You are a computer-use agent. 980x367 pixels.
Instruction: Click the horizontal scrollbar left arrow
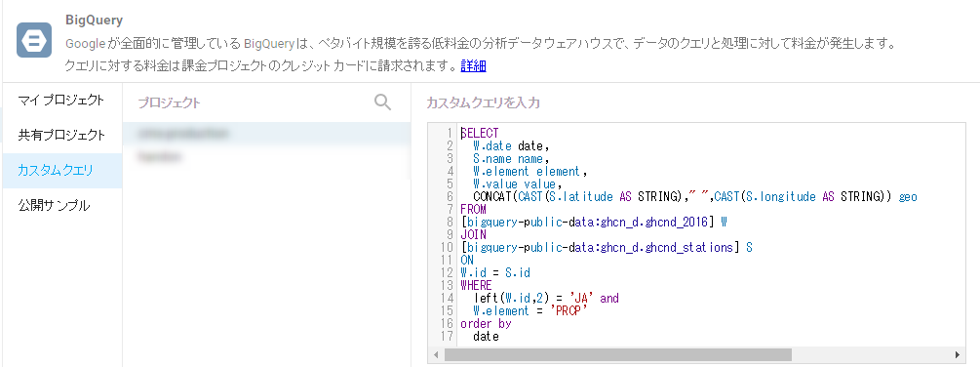point(436,354)
